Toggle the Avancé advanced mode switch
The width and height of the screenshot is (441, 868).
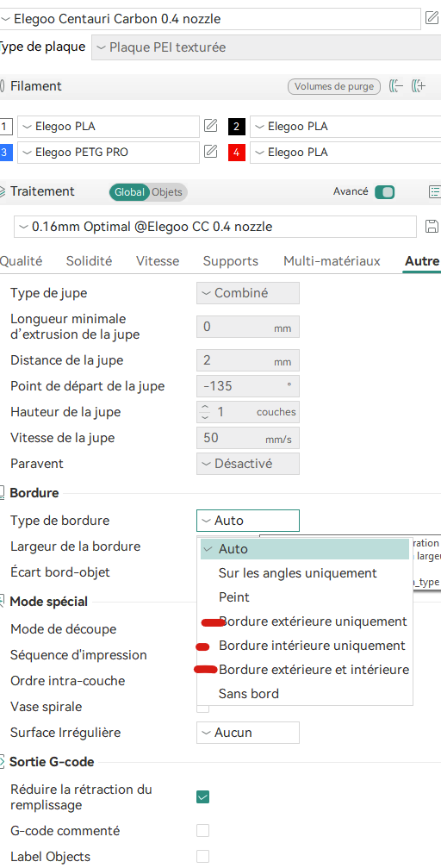384,192
